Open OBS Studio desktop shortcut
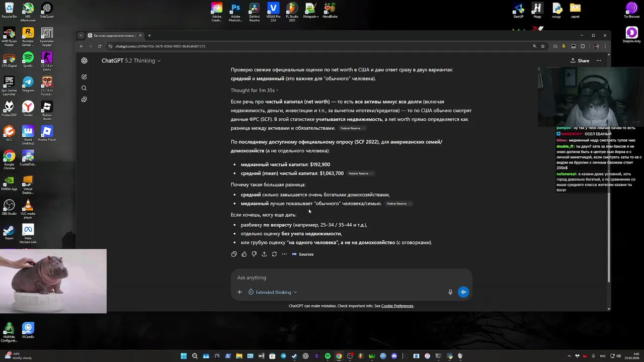 point(9,207)
